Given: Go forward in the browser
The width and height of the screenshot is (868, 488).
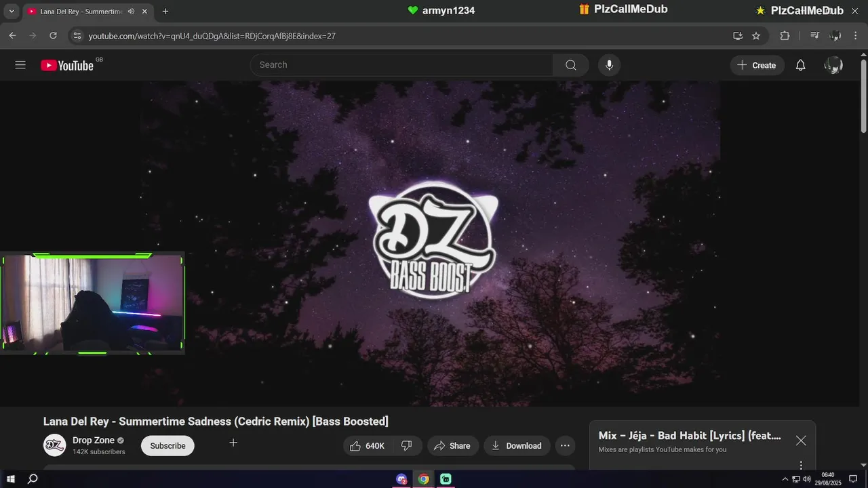Looking at the screenshot, I should [33, 36].
